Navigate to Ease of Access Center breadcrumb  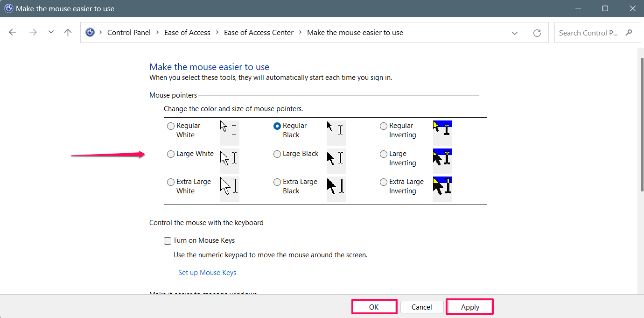tap(259, 33)
